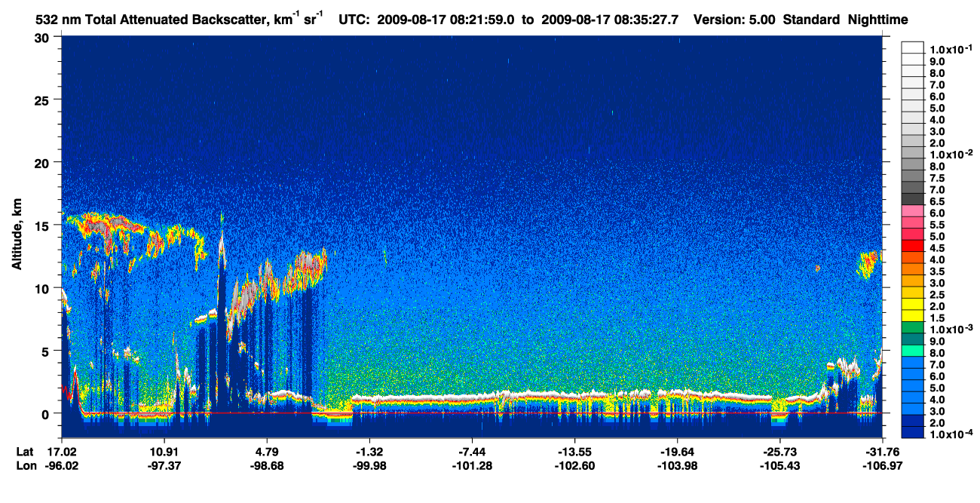The width and height of the screenshot is (980, 503).
Task: Click the white top swatch of the color scale
Action: click(913, 48)
